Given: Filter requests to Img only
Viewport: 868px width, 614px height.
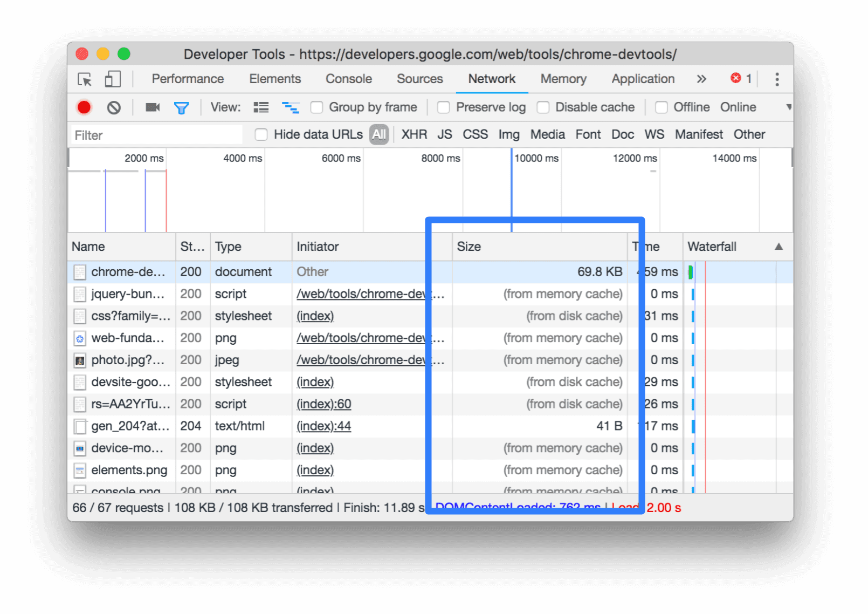Looking at the screenshot, I should pos(508,134).
